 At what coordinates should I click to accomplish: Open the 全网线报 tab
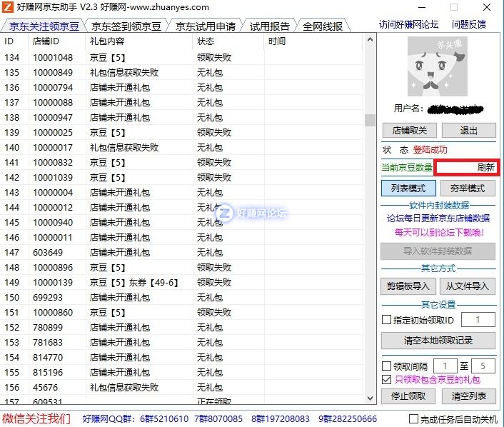323,26
